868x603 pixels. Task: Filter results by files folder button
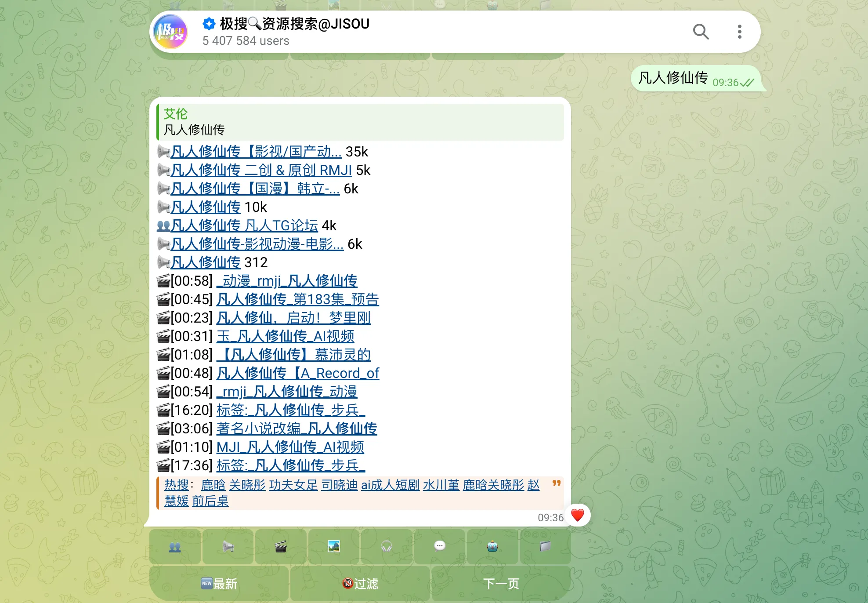click(546, 547)
